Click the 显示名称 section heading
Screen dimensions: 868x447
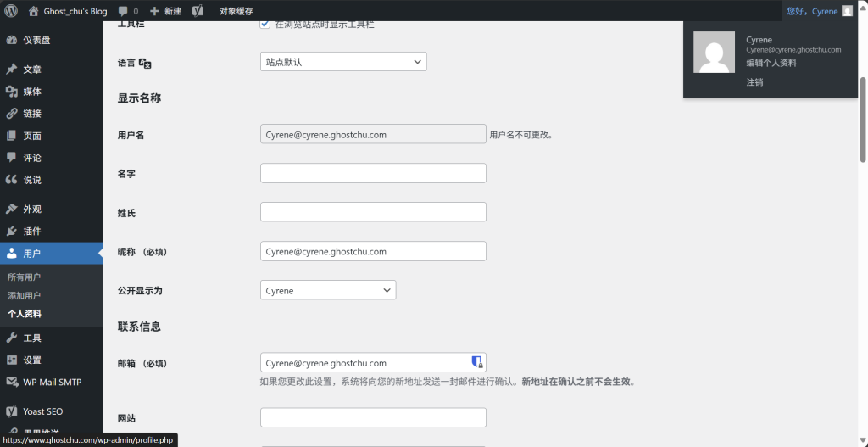tap(139, 98)
